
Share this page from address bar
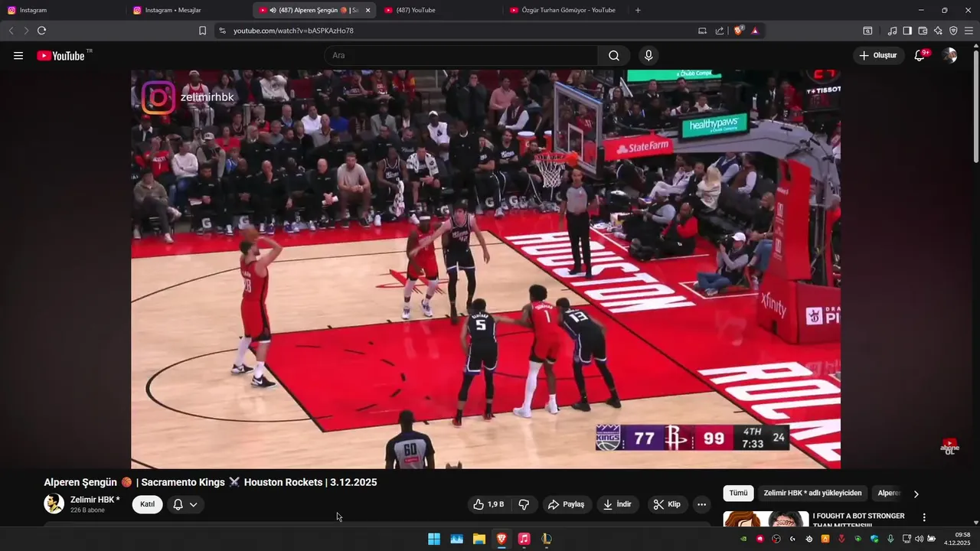point(720,31)
